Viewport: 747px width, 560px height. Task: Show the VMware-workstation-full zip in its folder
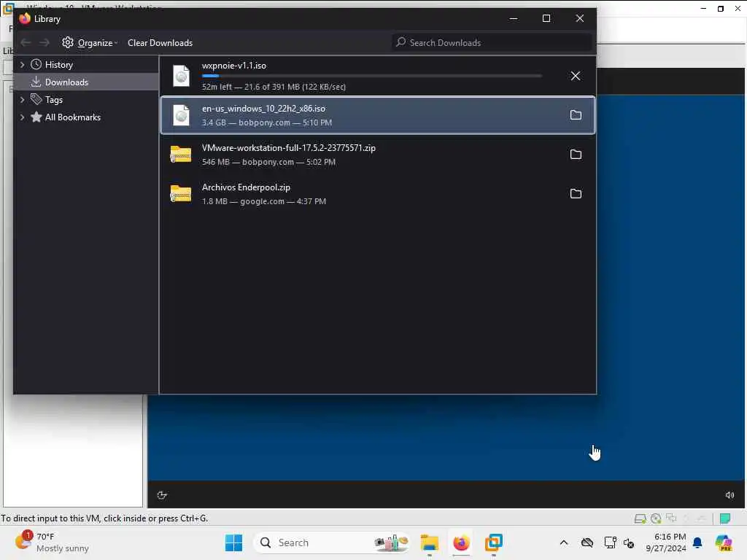pyautogui.click(x=576, y=155)
